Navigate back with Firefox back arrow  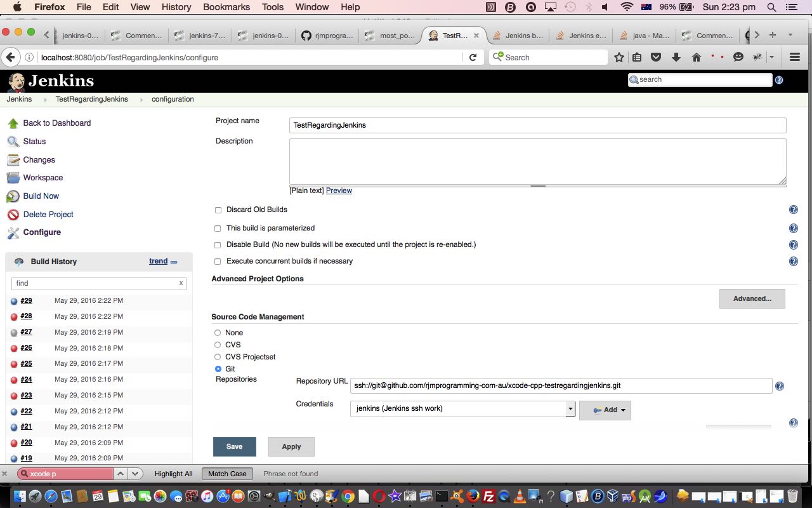tap(10, 57)
